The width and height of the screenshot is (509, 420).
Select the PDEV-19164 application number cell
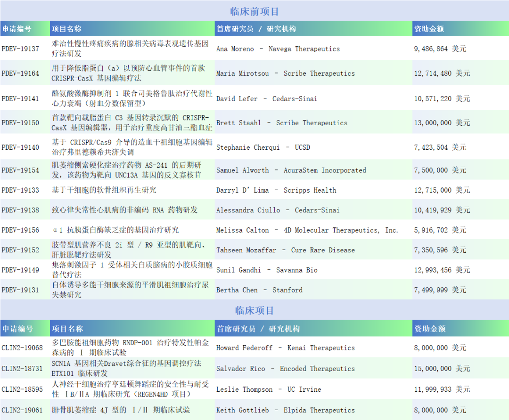[x=20, y=73]
